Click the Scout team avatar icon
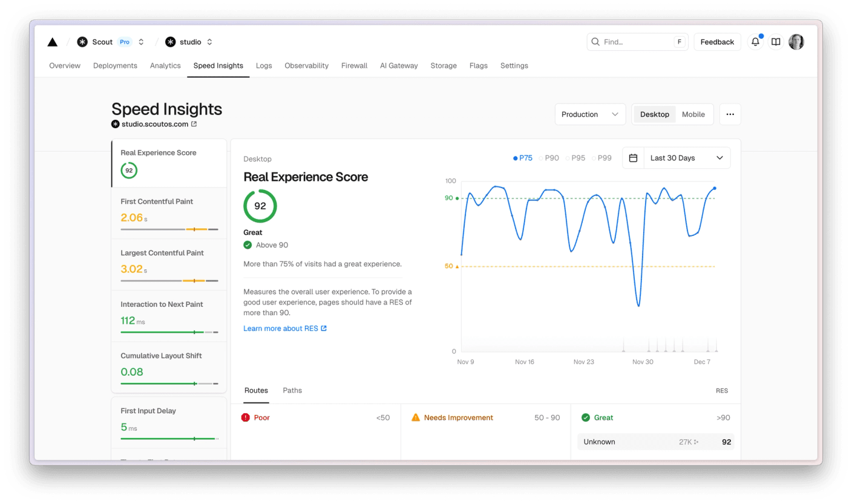852x504 pixels. [82, 42]
